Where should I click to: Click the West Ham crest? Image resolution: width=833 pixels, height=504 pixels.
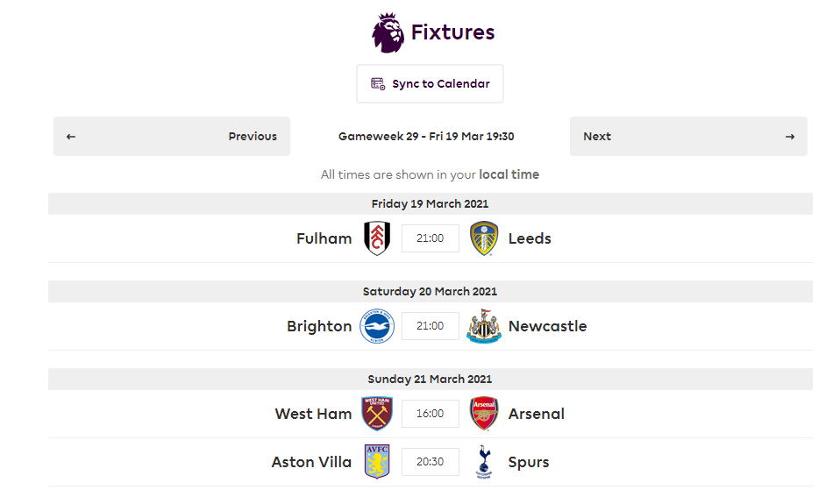point(377,414)
